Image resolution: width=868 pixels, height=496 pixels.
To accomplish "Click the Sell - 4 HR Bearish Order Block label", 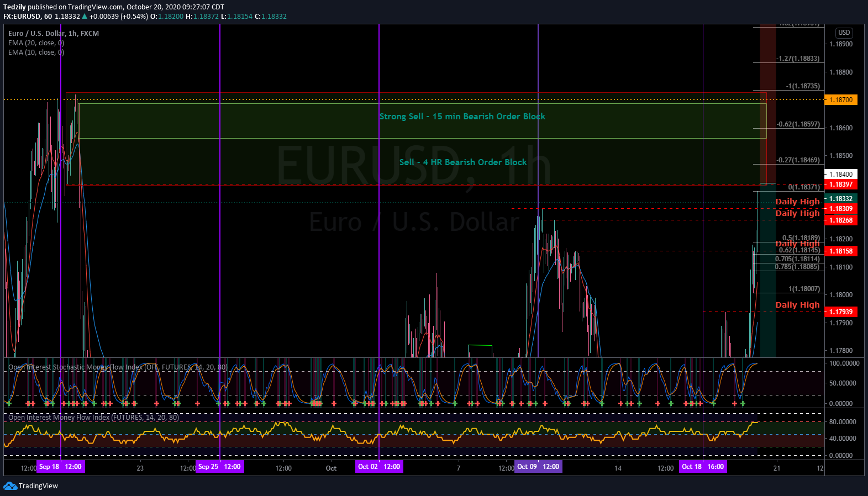I will [x=463, y=162].
